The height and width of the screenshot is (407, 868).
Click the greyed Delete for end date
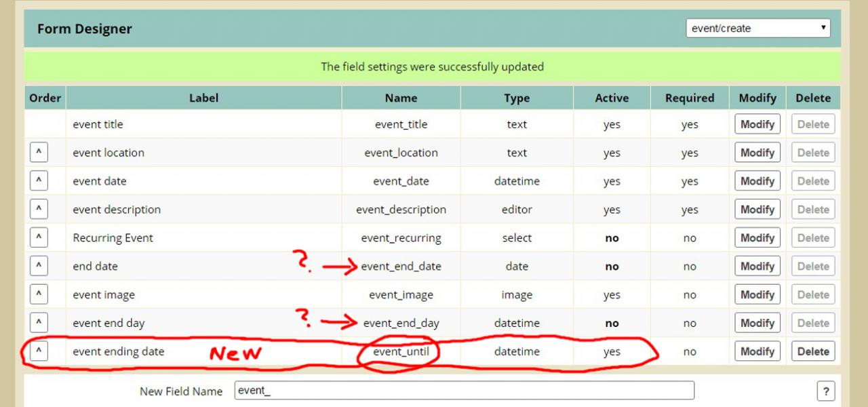click(813, 267)
